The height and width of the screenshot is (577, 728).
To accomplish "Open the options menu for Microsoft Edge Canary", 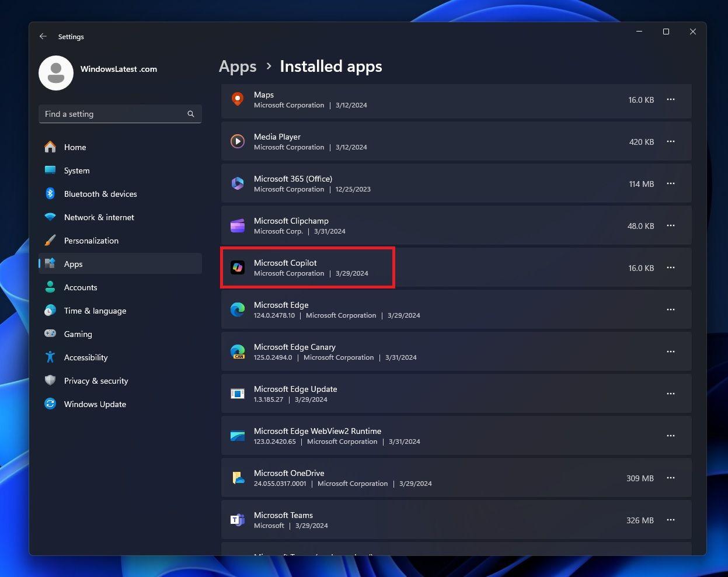I will pos(670,352).
